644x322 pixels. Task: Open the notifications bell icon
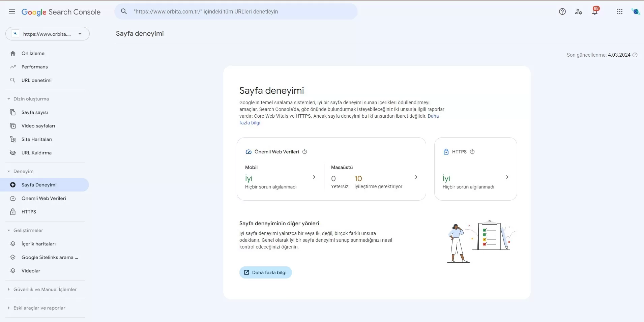(x=595, y=11)
